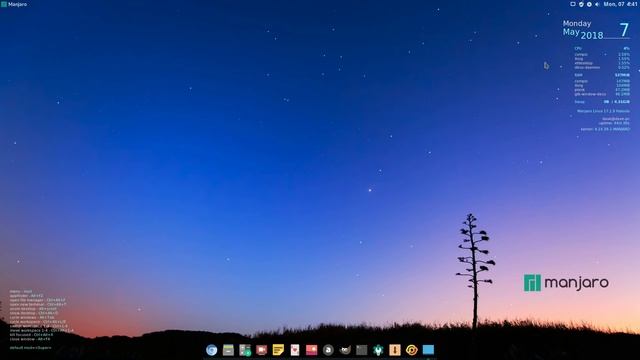Open the calculator icon with green badge
The image size is (640, 360).
(x=245, y=350)
